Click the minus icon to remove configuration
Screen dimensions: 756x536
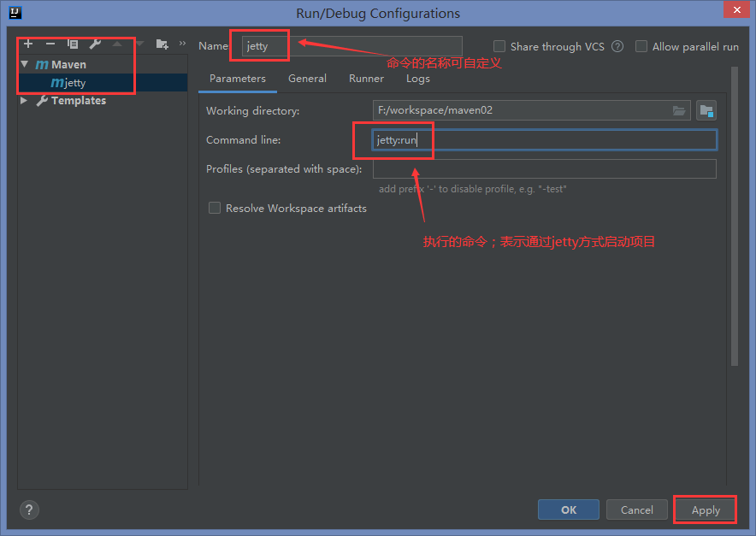[x=50, y=44]
